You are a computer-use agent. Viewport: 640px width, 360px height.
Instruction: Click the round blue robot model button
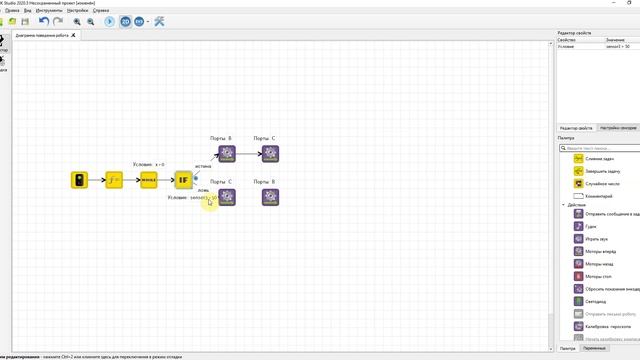(x=139, y=22)
